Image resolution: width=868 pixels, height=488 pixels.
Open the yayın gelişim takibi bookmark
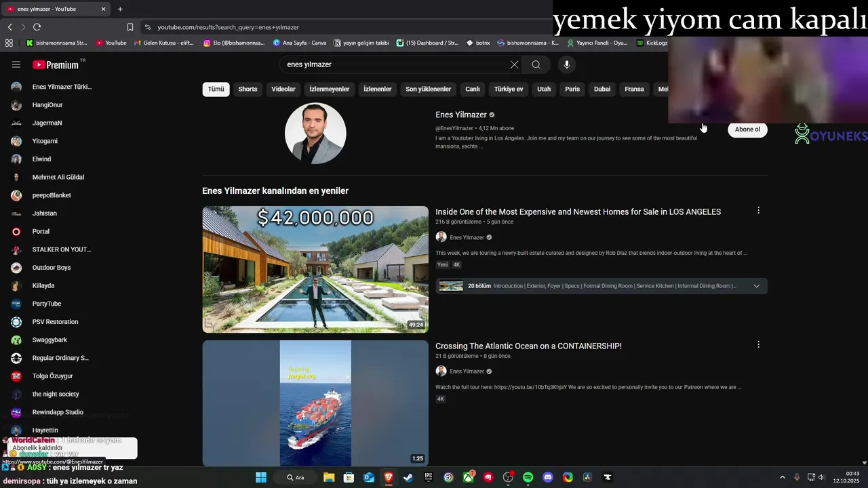point(361,43)
